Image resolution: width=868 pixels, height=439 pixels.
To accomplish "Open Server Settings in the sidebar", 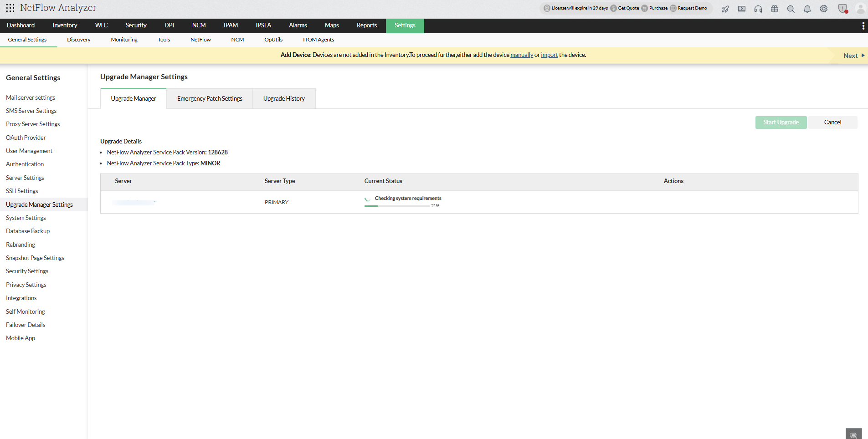I will (25, 178).
